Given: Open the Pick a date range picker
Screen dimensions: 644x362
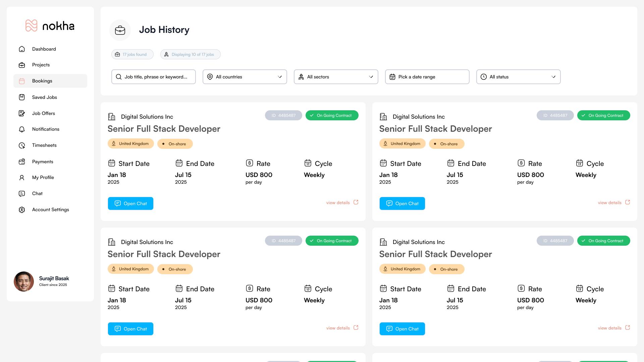Looking at the screenshot, I should tap(427, 77).
